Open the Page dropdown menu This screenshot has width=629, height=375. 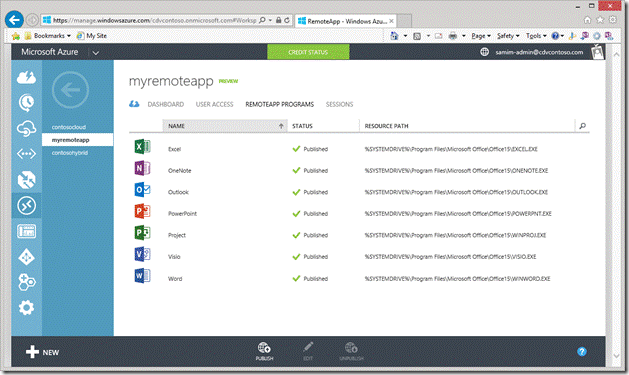(481, 36)
